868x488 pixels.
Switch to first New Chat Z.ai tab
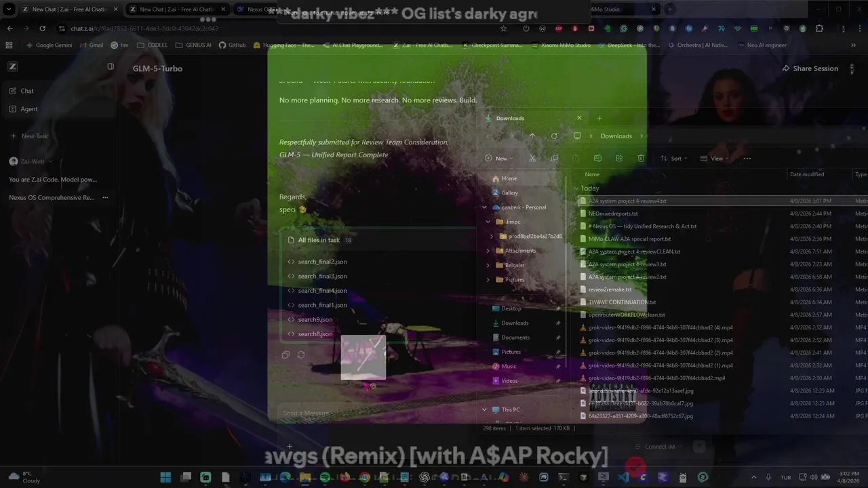coord(68,9)
